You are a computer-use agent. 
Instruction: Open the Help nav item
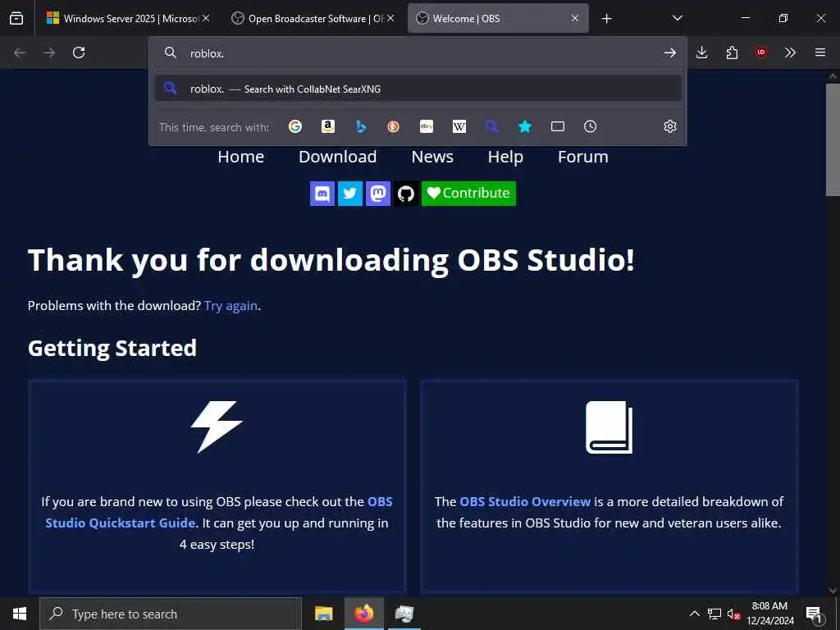click(x=505, y=157)
